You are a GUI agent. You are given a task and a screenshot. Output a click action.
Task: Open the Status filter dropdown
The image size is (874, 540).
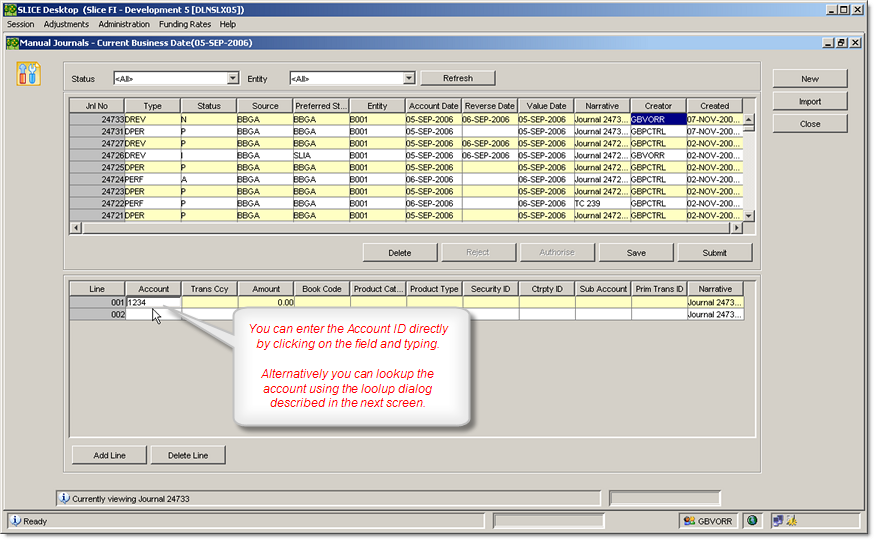[233, 78]
